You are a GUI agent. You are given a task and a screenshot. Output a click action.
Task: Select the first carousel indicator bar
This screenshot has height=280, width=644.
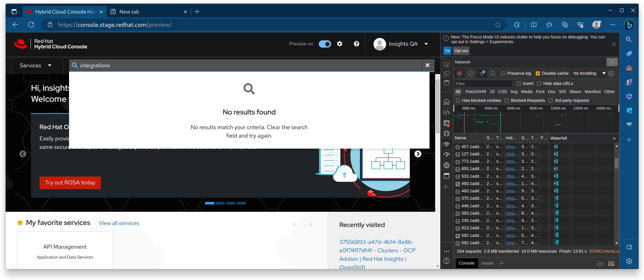click(x=209, y=203)
